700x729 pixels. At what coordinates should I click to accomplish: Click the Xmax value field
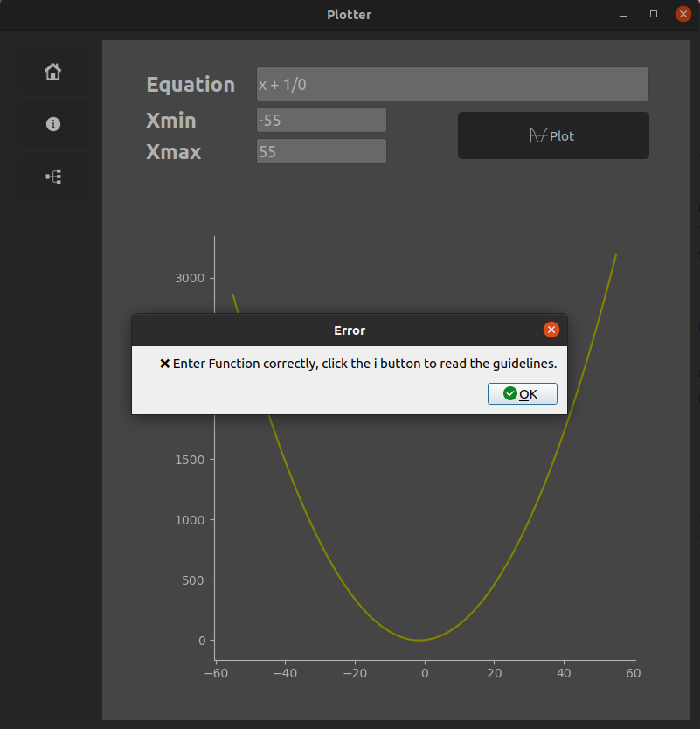321,150
